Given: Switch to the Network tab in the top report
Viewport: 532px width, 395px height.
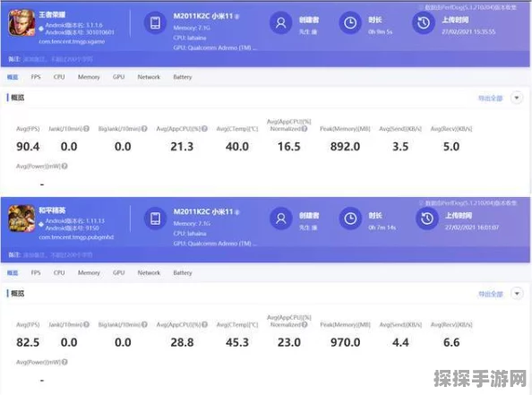Looking at the screenshot, I should pos(149,77).
